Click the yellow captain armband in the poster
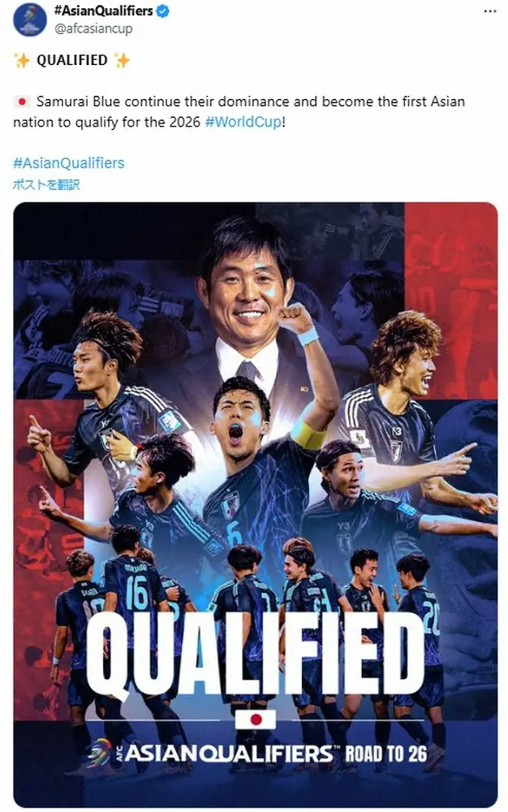 pos(308,434)
